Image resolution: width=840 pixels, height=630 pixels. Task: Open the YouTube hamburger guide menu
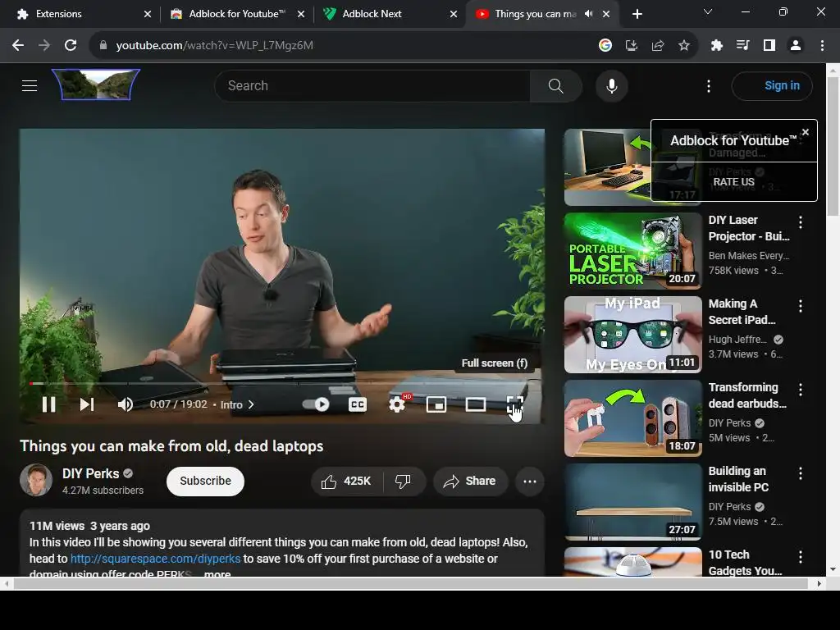pyautogui.click(x=30, y=85)
